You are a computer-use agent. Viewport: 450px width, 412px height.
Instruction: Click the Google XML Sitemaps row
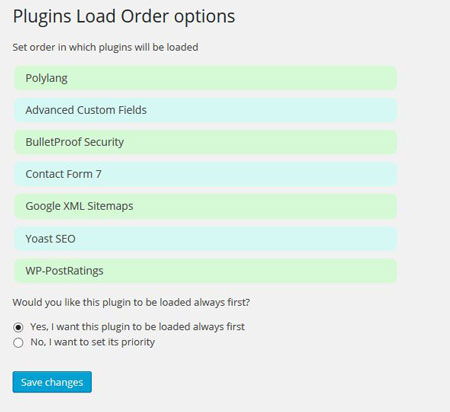[205, 206]
